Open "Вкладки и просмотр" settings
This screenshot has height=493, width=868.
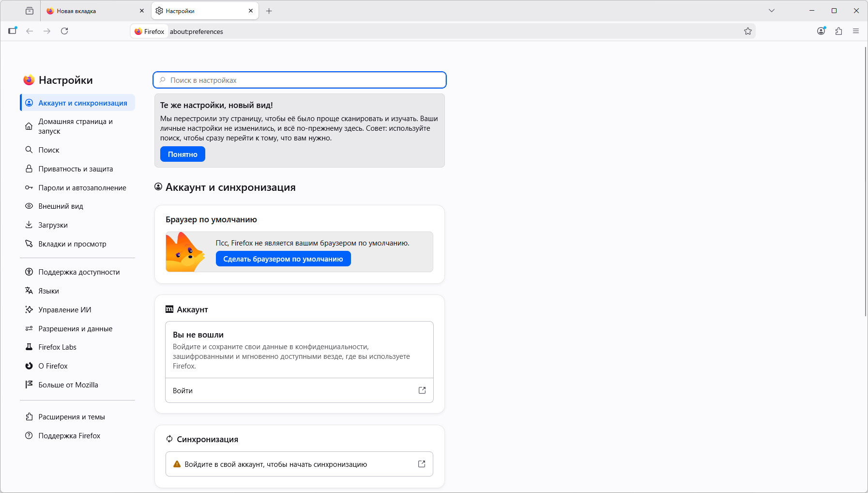[x=77, y=244]
